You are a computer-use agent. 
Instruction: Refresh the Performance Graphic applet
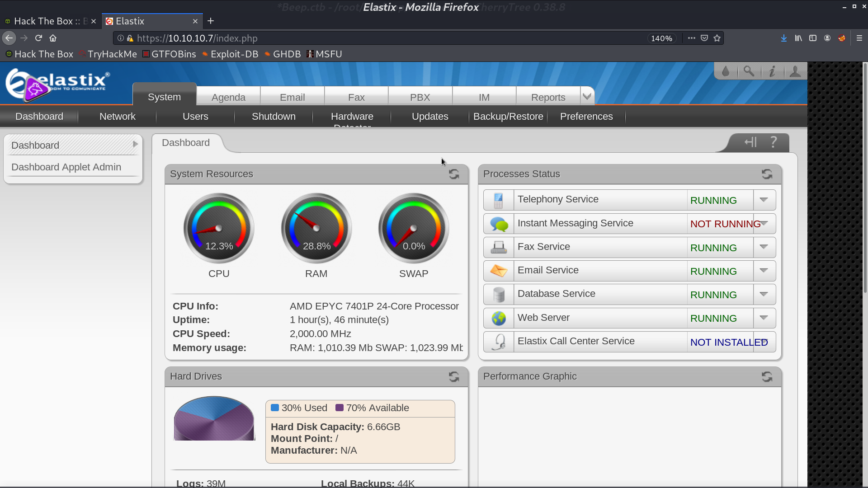point(767,376)
